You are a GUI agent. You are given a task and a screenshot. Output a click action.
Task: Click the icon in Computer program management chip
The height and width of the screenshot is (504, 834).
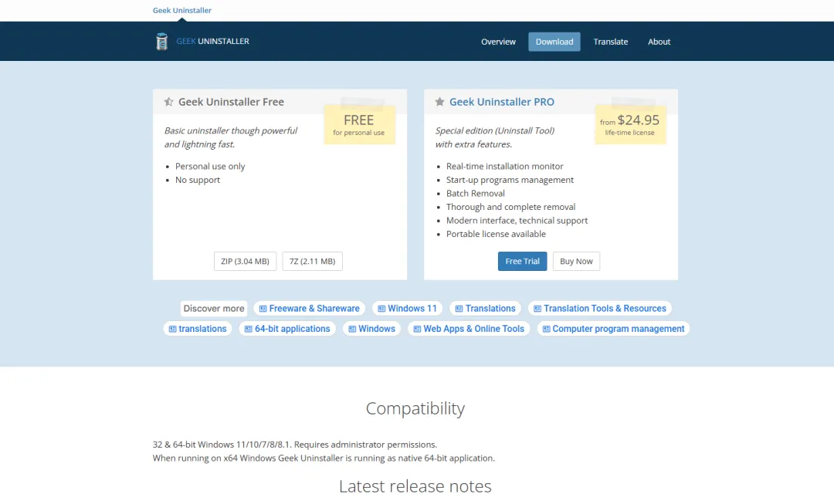click(x=546, y=329)
